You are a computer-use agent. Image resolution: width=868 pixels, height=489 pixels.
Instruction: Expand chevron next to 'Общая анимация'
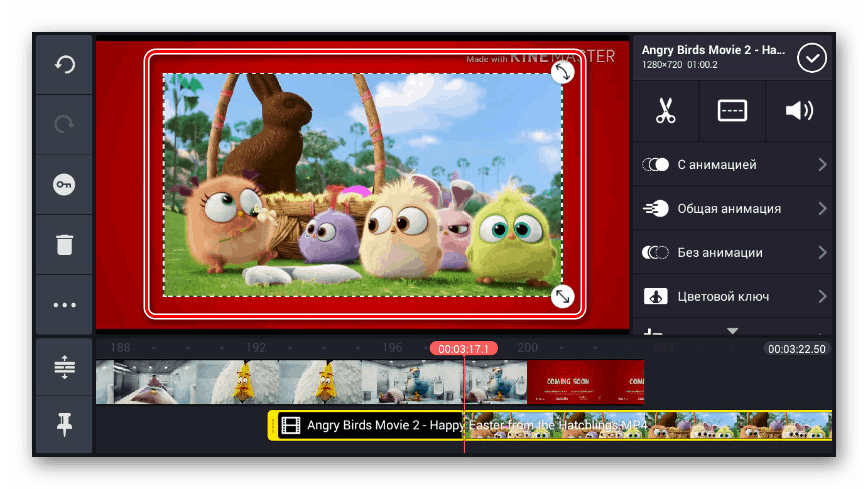(x=822, y=208)
